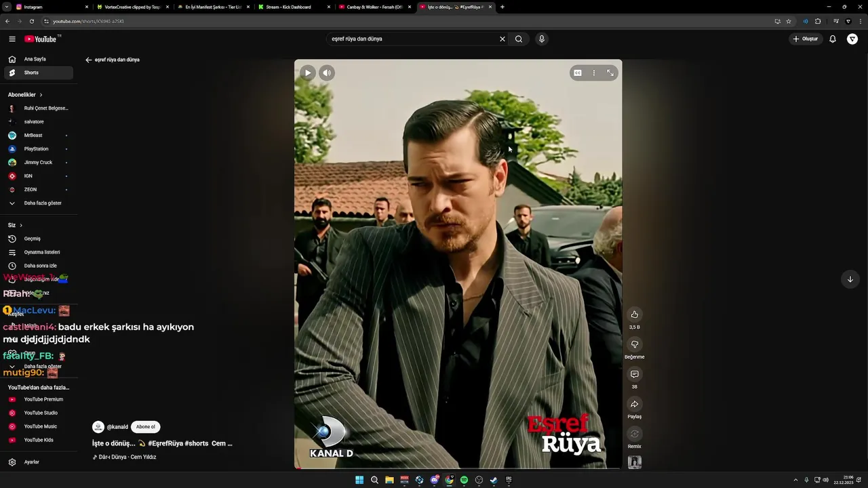Select Shorts in the sidebar
The image size is (868, 488).
click(x=39, y=73)
